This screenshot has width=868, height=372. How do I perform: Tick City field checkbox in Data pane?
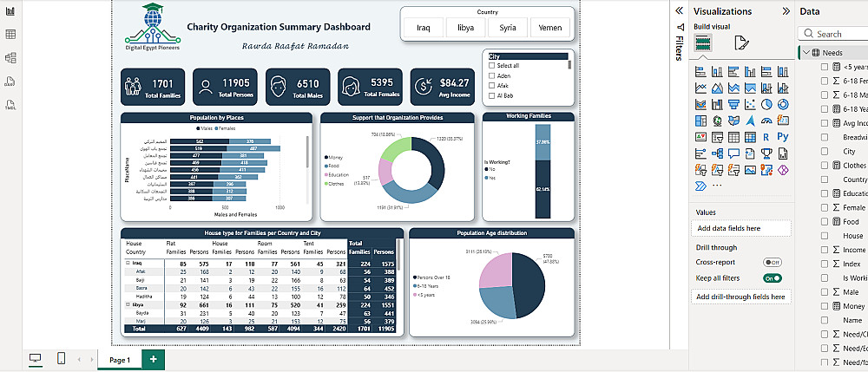point(825,151)
